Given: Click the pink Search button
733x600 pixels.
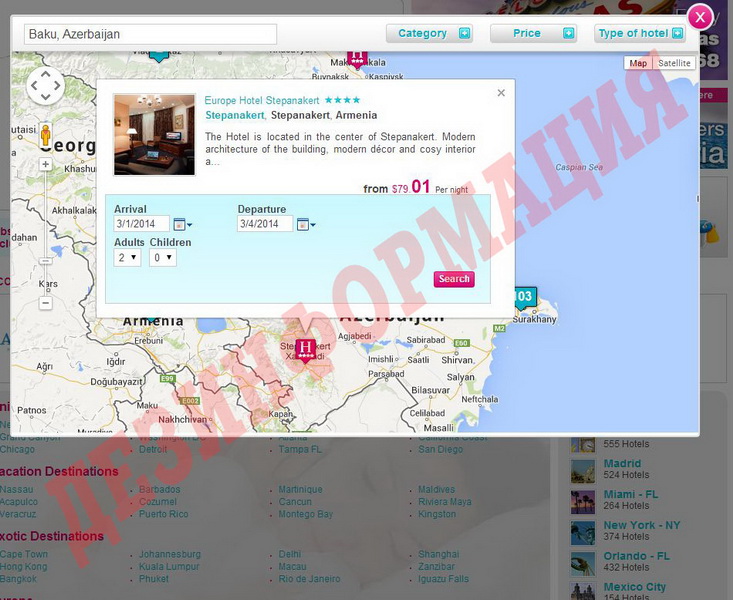Looking at the screenshot, I should click(x=454, y=279).
